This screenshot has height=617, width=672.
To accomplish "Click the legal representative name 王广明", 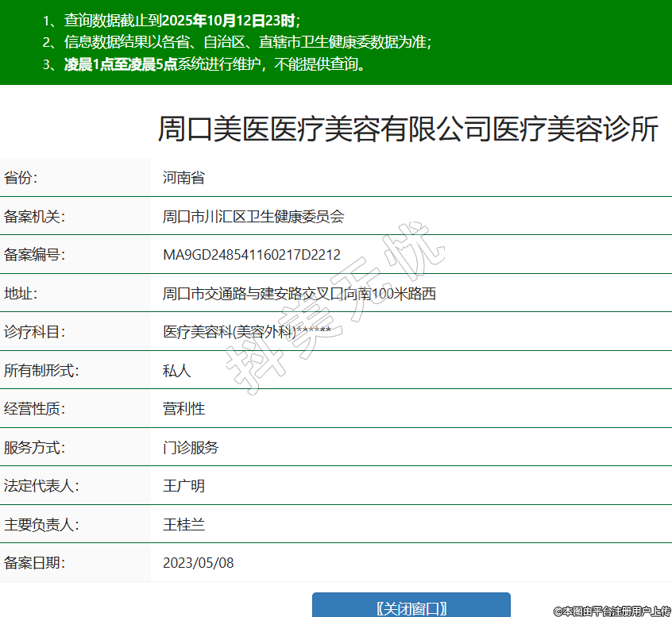I will pos(183,486).
